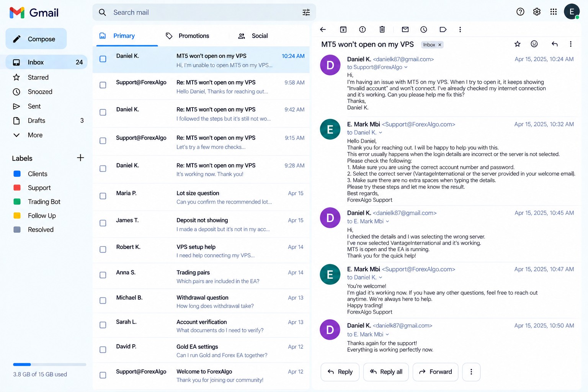
Task: Click the Forward button
Action: (x=436, y=372)
